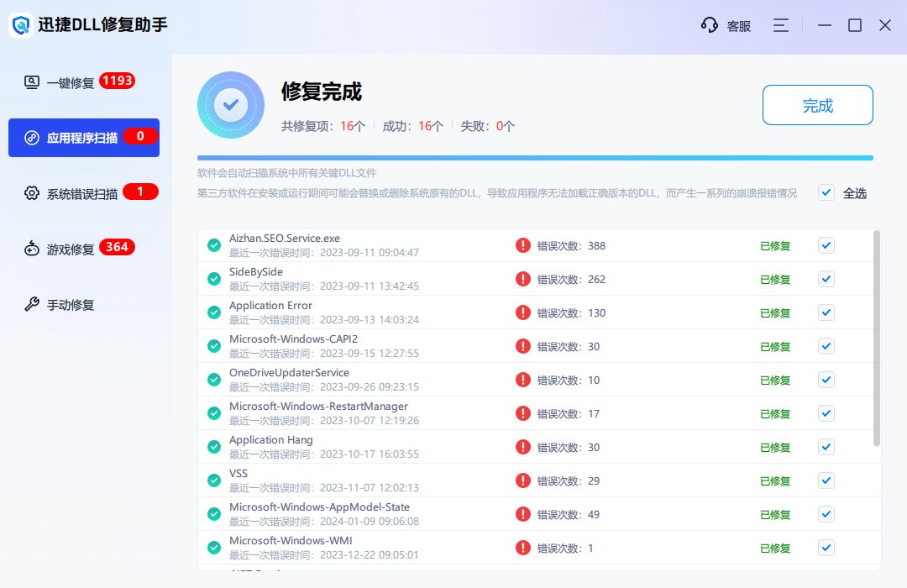Image resolution: width=907 pixels, height=588 pixels.
Task: Click the red error icon for Aizhan.SEO.Service.exe
Action: pyautogui.click(x=523, y=245)
